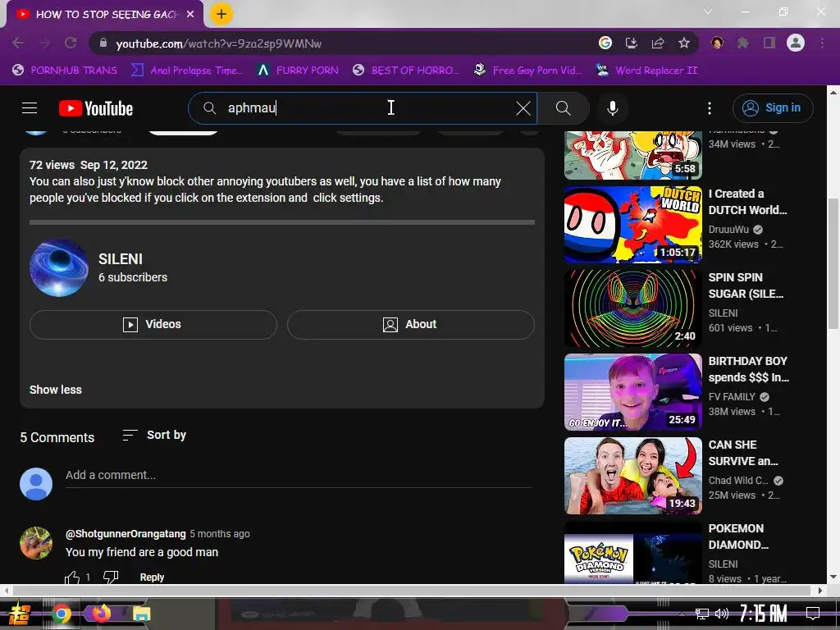Dislike the You my friend comment
Image resolution: width=840 pixels, height=630 pixels.
(x=111, y=577)
